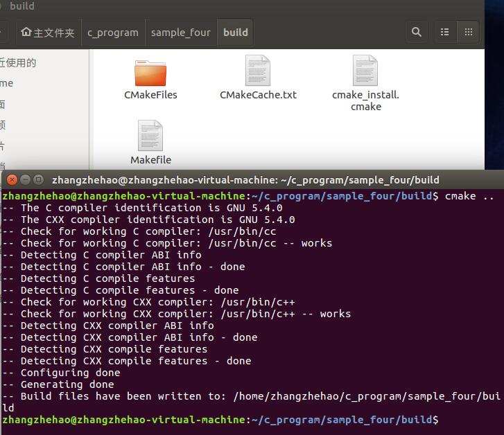Click the 'Configuring done' line
Image resolution: width=504 pixels, height=435 pixels.
click(x=62, y=373)
